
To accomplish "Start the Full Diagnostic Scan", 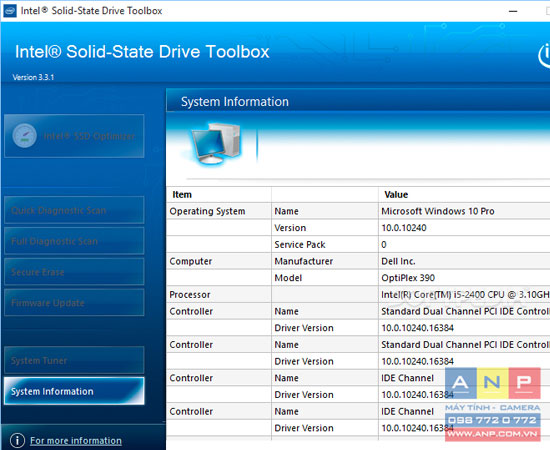I will [74, 241].
